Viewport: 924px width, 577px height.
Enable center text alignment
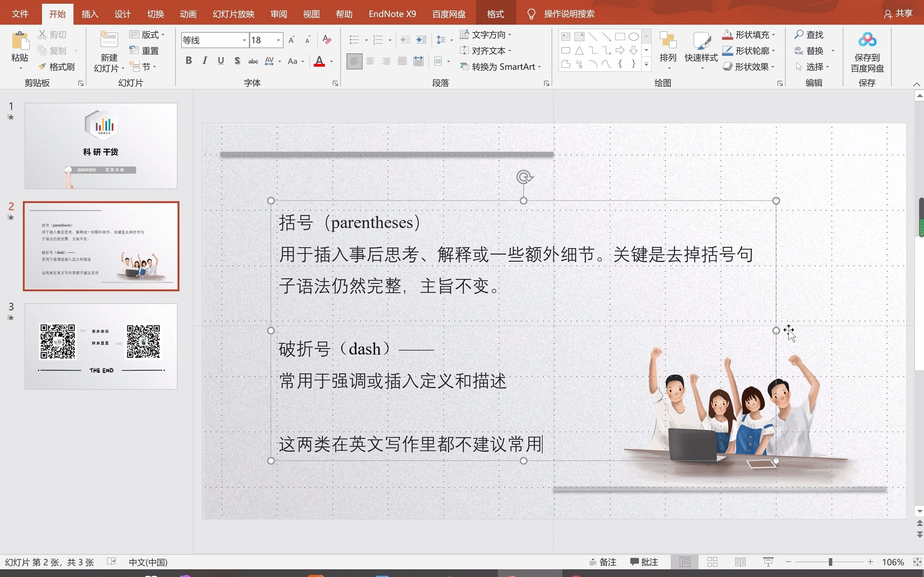[x=370, y=61]
